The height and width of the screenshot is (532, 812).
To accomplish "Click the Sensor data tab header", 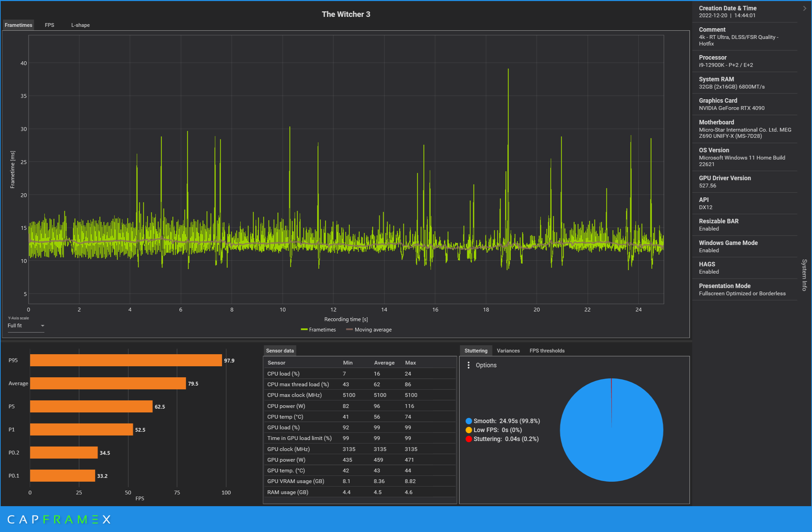I will (280, 351).
